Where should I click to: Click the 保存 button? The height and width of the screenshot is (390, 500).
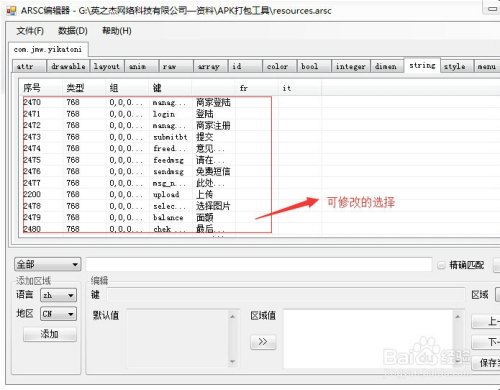point(486,363)
